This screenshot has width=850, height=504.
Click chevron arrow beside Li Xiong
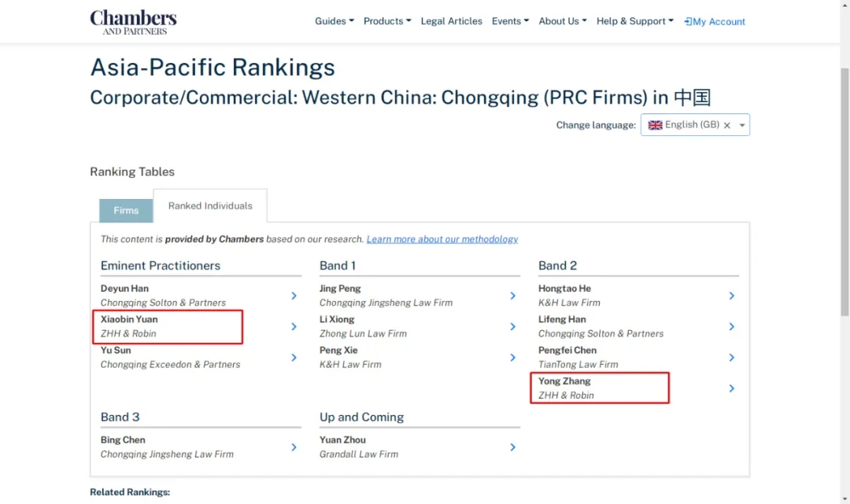click(512, 326)
